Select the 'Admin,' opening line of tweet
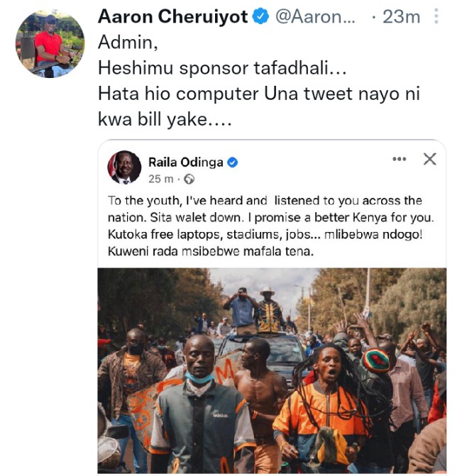462x476 pixels. pos(128,42)
